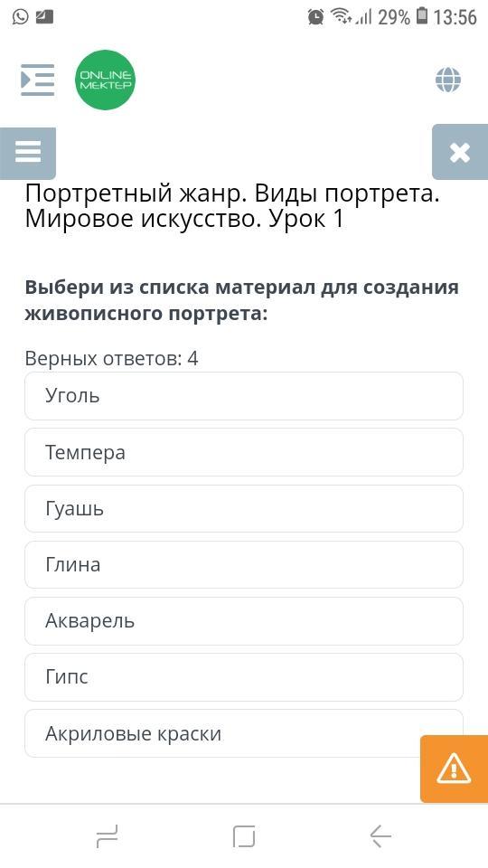Image resolution: width=488 pixels, height=868 pixels.
Task: Tap the WhatsApp notification icon in status bar
Action: pos(20,17)
